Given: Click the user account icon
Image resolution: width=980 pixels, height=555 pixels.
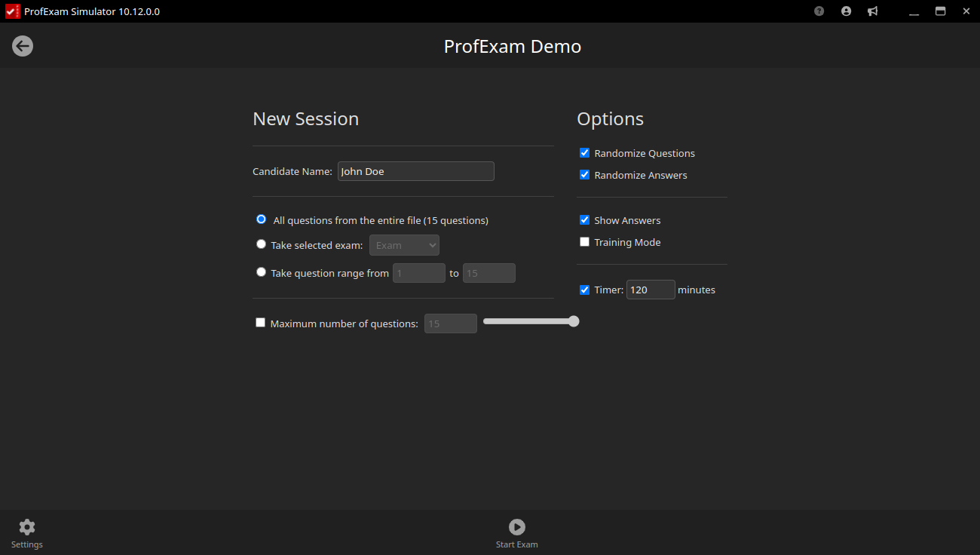Looking at the screenshot, I should pos(846,11).
